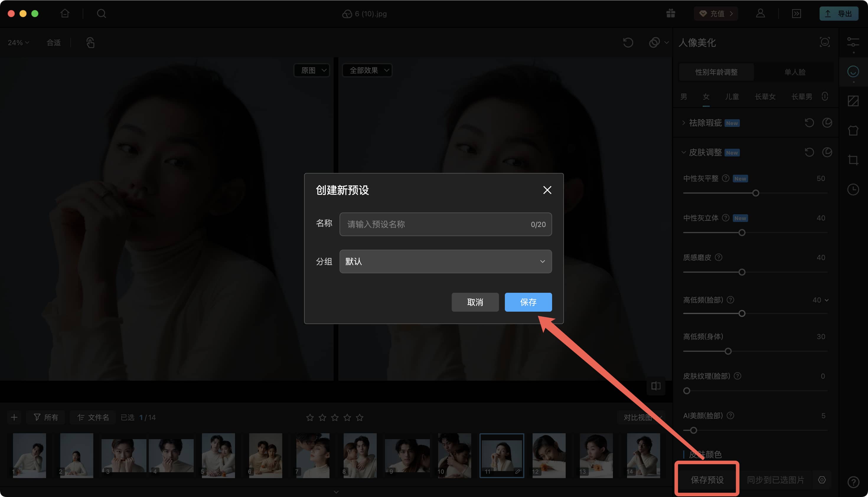
Task: Click the hand pan tool icon
Action: point(90,43)
